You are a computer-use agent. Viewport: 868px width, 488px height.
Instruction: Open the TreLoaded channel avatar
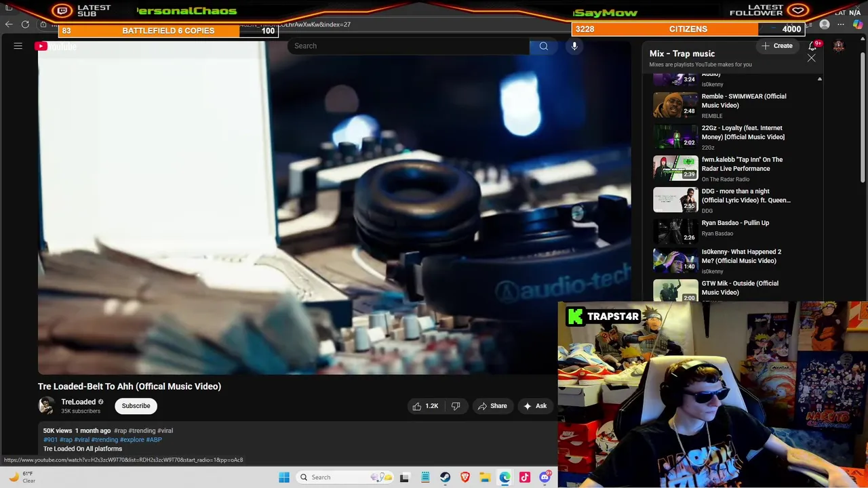pos(47,405)
